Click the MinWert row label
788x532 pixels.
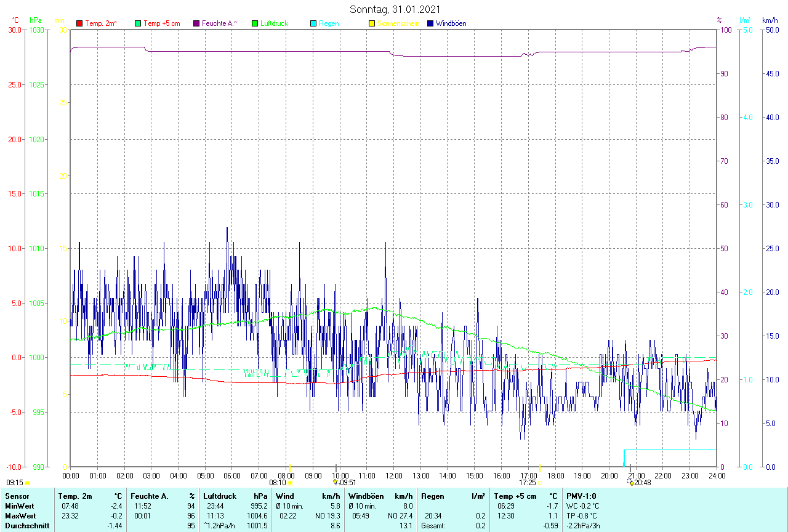[x=19, y=506]
